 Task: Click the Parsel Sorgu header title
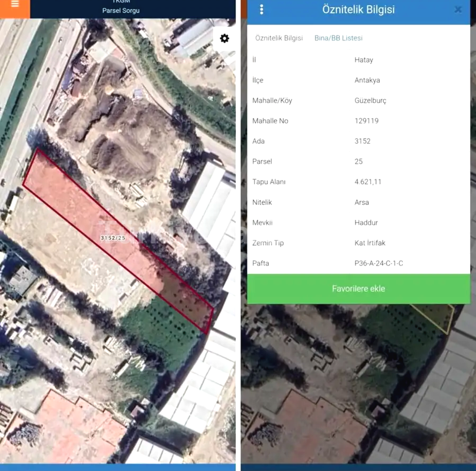pyautogui.click(x=121, y=10)
